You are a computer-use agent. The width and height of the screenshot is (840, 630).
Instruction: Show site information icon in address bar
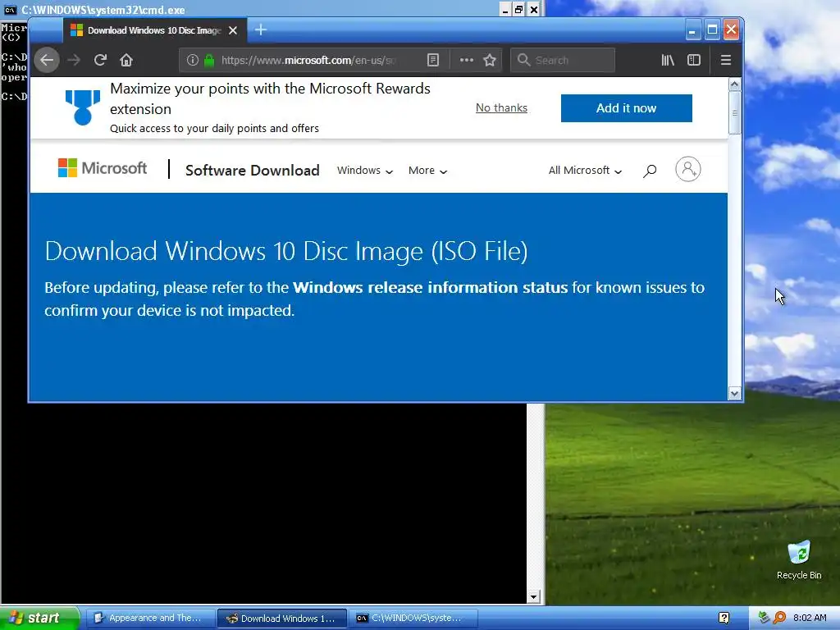coord(192,60)
